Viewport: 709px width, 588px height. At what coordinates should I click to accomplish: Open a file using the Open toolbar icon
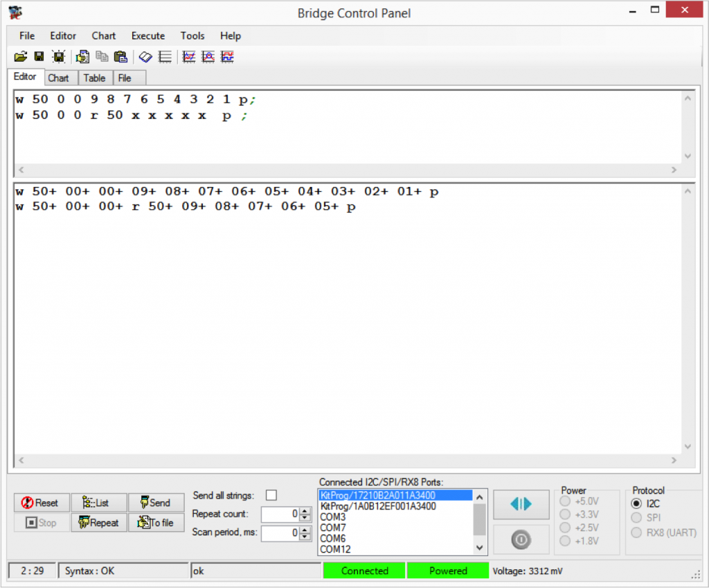(x=19, y=56)
